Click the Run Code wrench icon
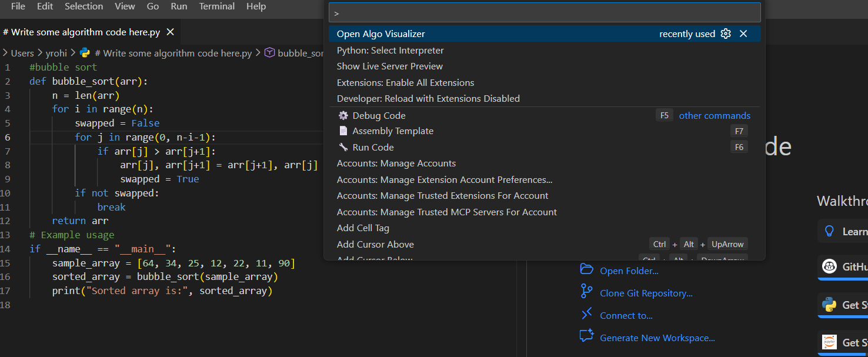 point(343,148)
